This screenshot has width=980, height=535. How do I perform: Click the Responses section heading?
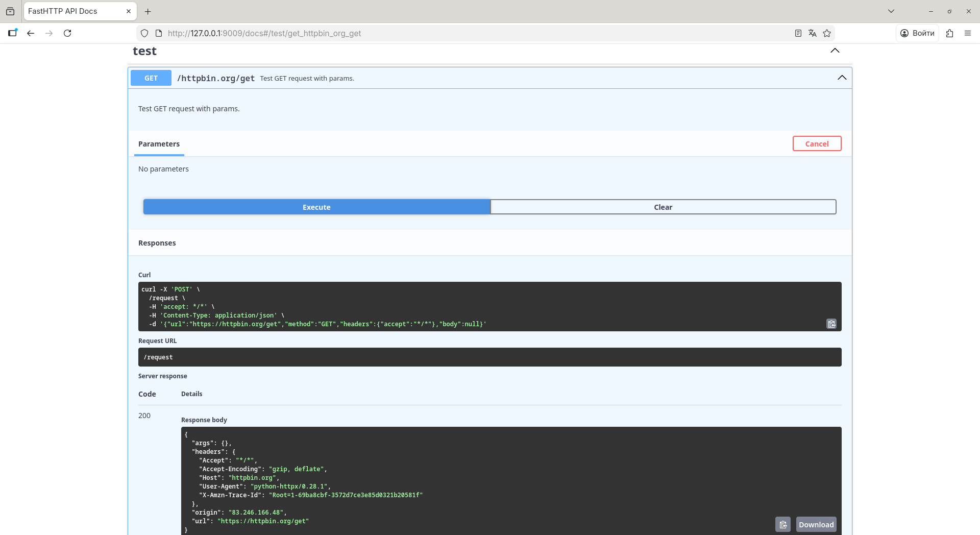(x=157, y=243)
